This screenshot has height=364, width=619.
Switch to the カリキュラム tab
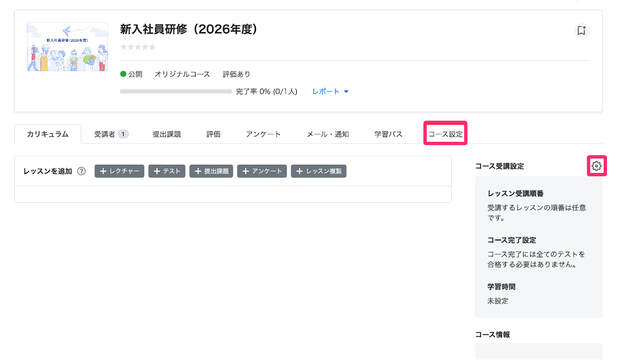click(48, 134)
